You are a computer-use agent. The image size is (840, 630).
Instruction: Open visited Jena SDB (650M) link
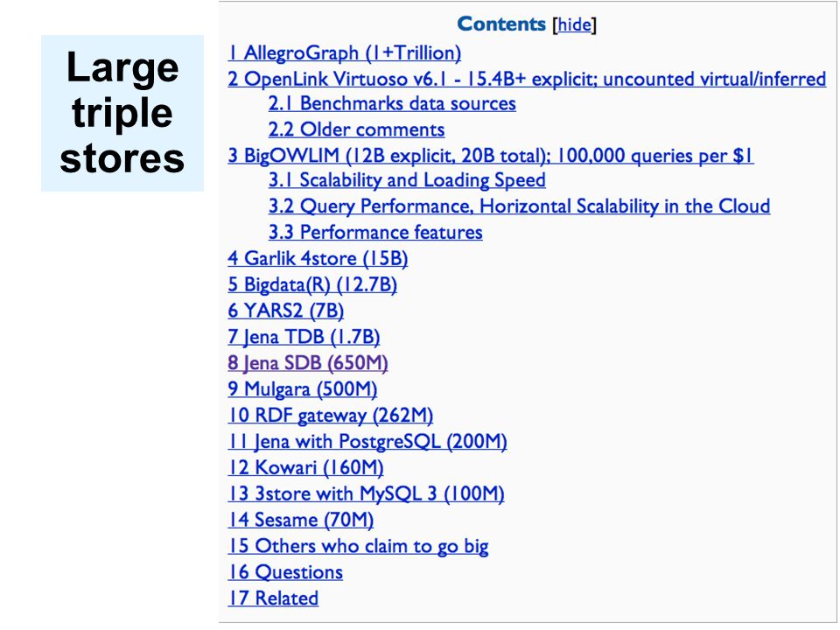point(307,363)
